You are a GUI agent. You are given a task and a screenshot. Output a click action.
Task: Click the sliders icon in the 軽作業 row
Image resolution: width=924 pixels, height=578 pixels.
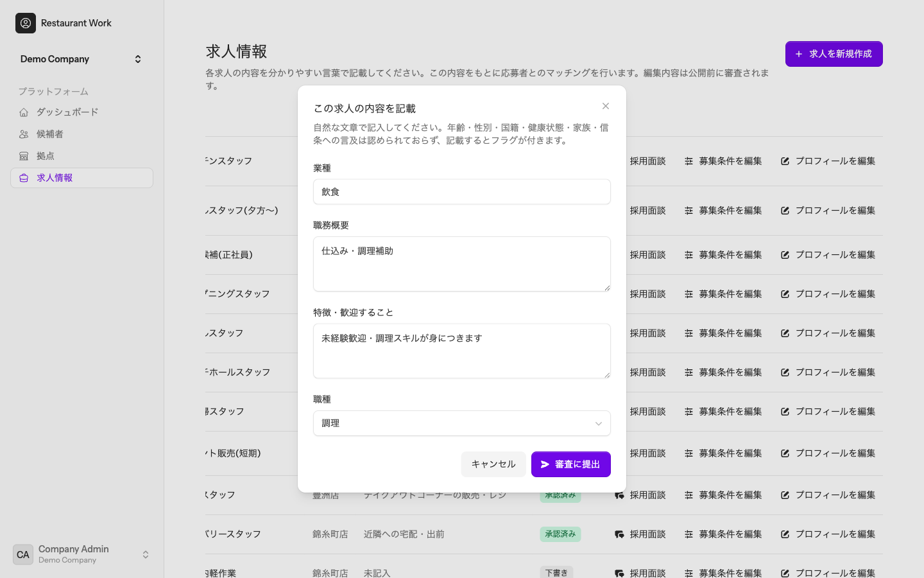click(x=689, y=574)
